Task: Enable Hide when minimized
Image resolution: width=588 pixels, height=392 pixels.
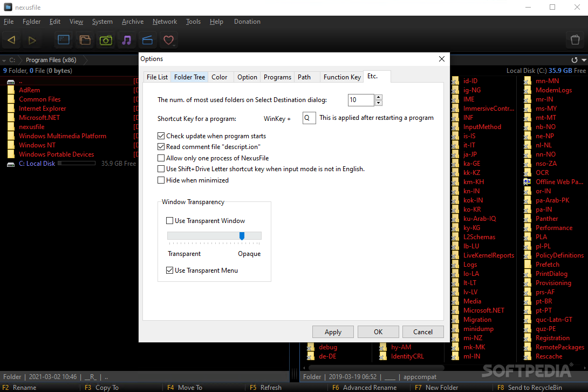Action: (x=161, y=180)
